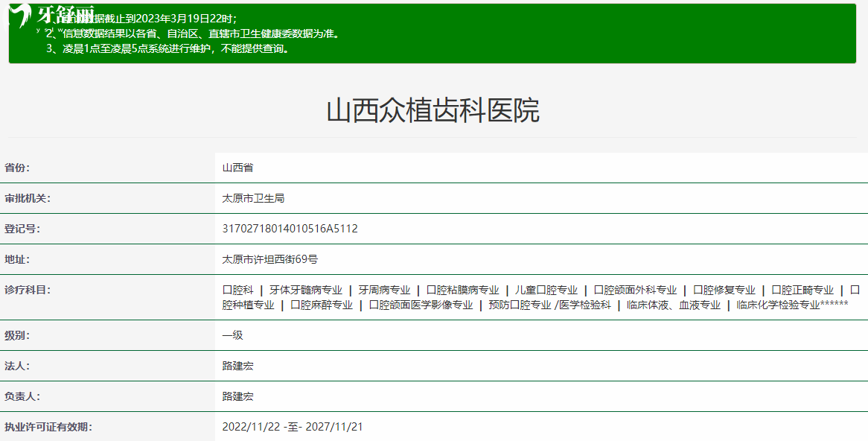
Task: Click 口腔修复专业 in departments list
Action: [x=724, y=290]
